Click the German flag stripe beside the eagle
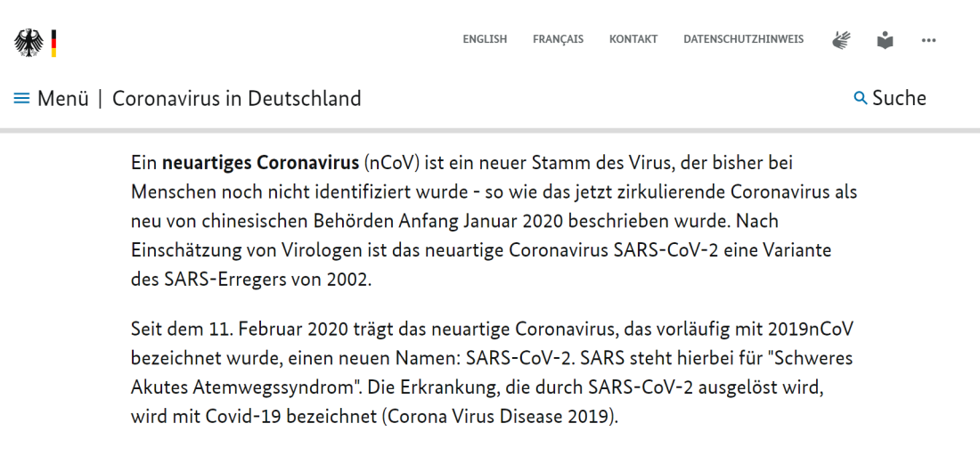Viewport: 980px width, 464px height. [53, 43]
